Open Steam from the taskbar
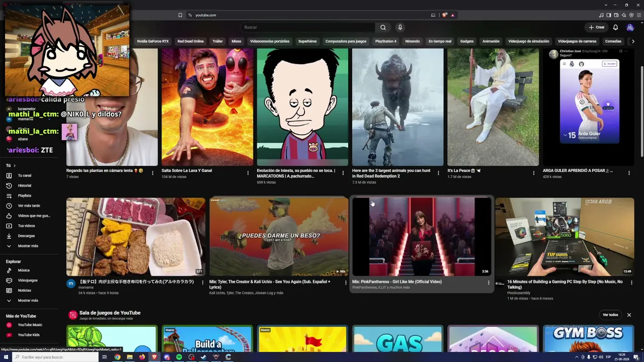Screen dimensions: 644x362 coord(204,357)
